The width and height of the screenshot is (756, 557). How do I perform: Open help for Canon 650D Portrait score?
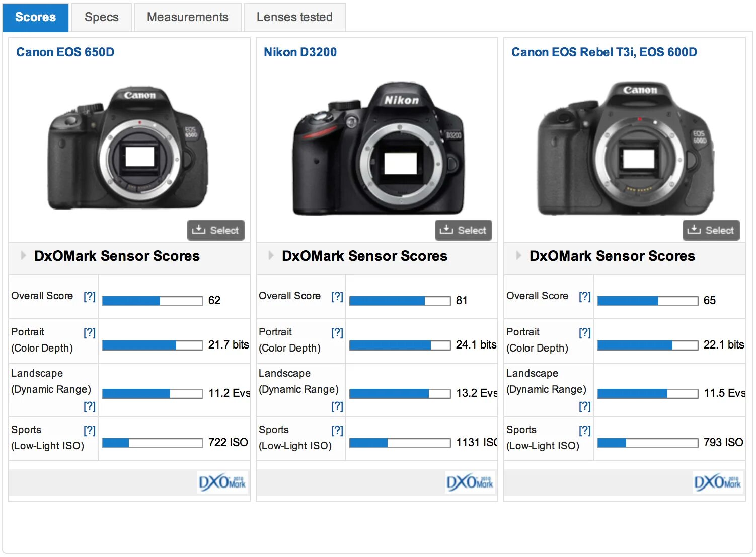[90, 333]
